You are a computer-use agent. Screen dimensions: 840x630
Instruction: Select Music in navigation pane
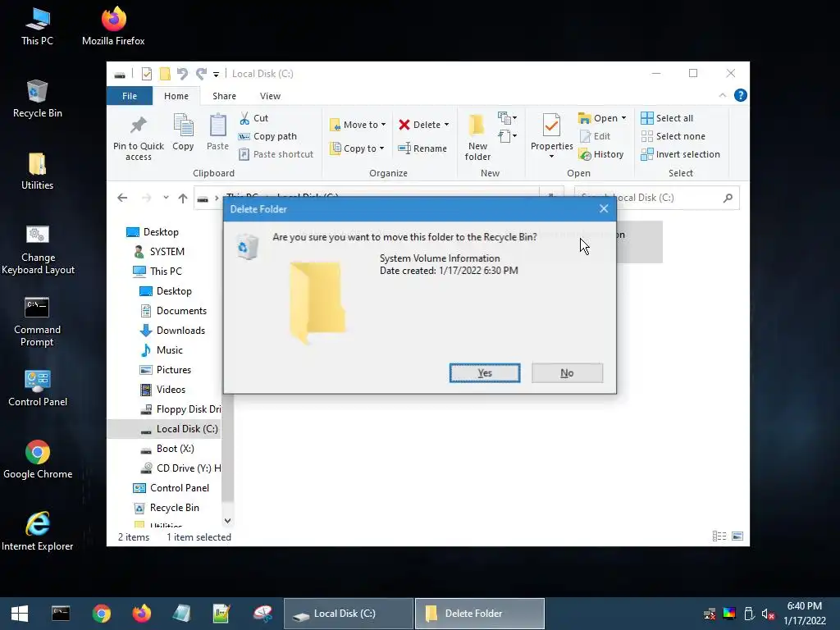click(x=162, y=350)
